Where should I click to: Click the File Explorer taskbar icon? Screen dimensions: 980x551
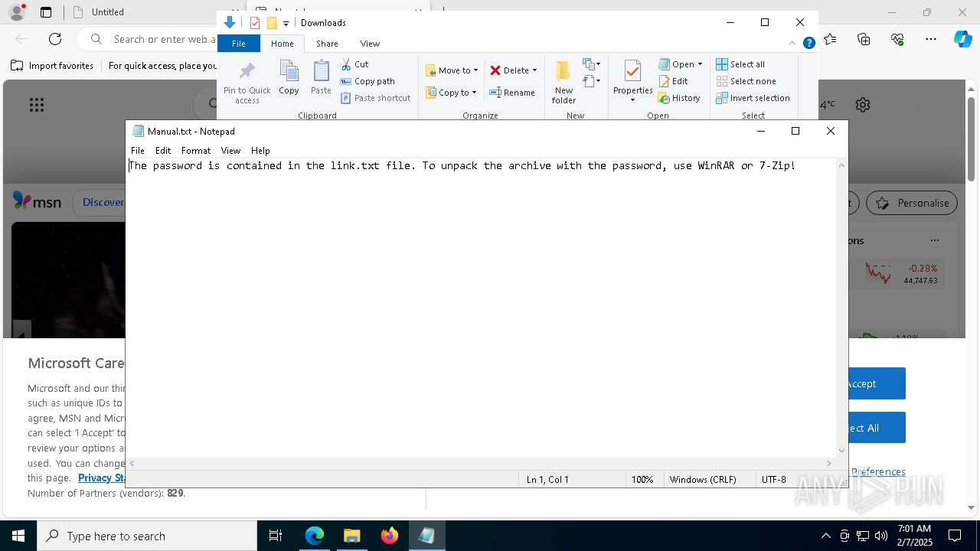click(351, 536)
